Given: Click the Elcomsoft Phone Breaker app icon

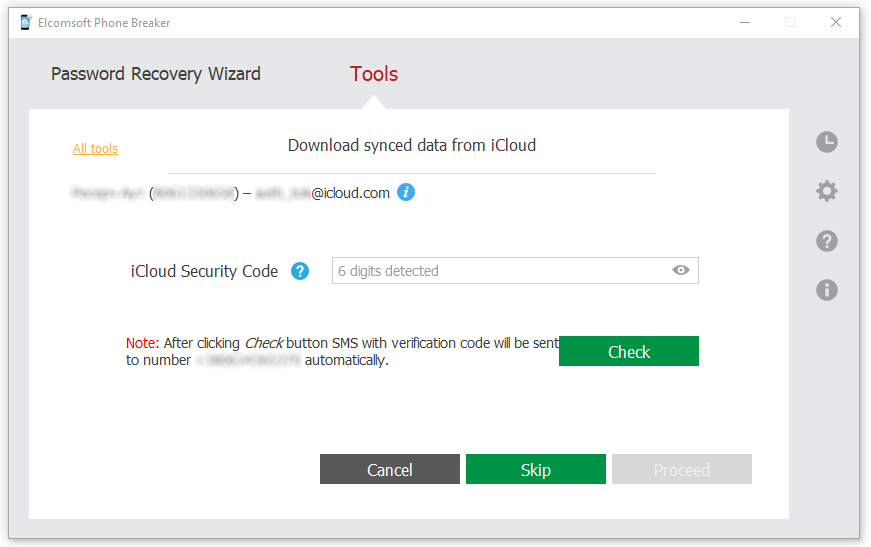Looking at the screenshot, I should click(x=25, y=22).
